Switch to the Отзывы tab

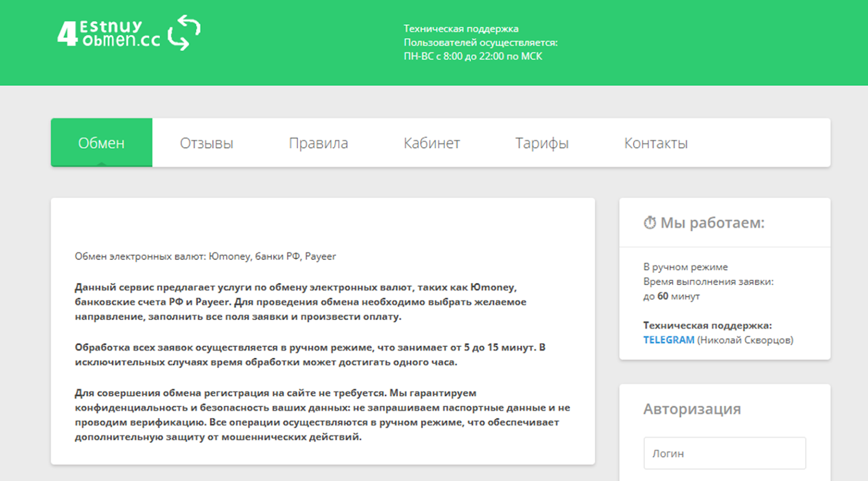point(207,143)
